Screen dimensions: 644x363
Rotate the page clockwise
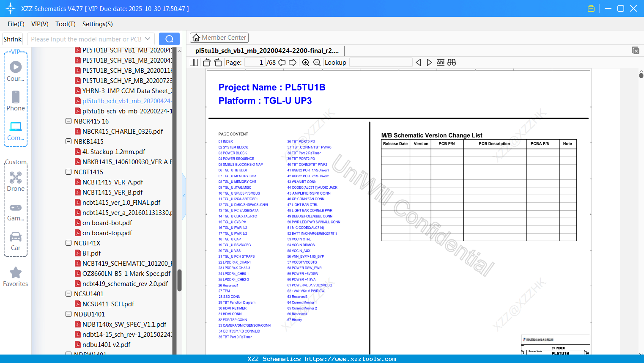click(218, 63)
